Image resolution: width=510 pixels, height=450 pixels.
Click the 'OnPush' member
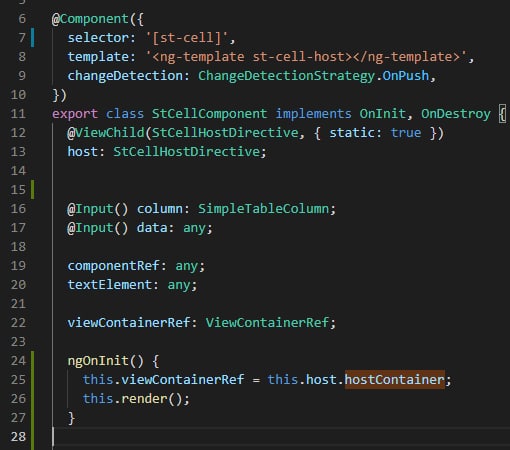pyautogui.click(x=406, y=76)
